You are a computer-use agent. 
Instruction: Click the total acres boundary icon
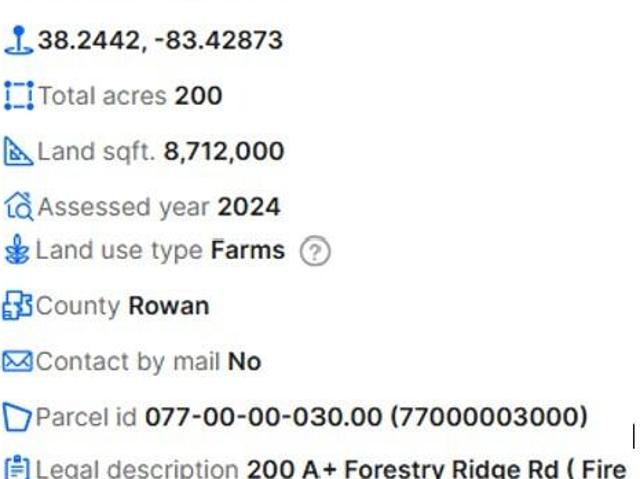18,96
